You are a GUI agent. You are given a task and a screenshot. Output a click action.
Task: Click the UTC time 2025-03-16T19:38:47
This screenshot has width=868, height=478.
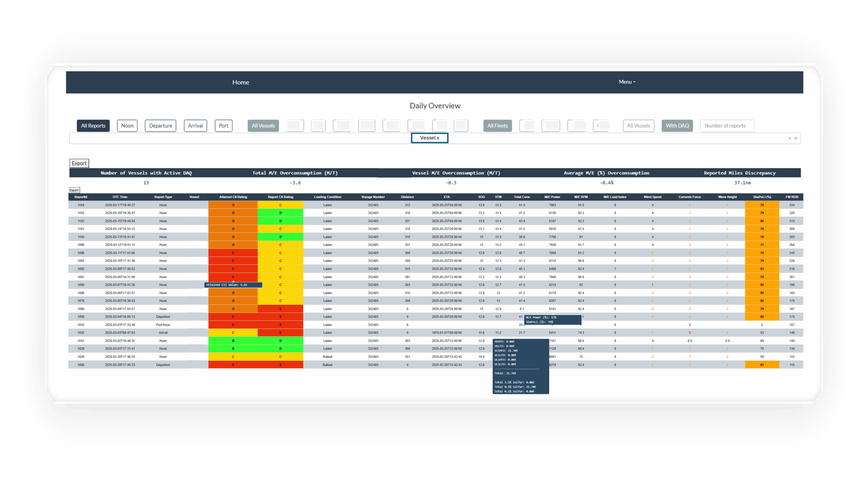(120, 213)
